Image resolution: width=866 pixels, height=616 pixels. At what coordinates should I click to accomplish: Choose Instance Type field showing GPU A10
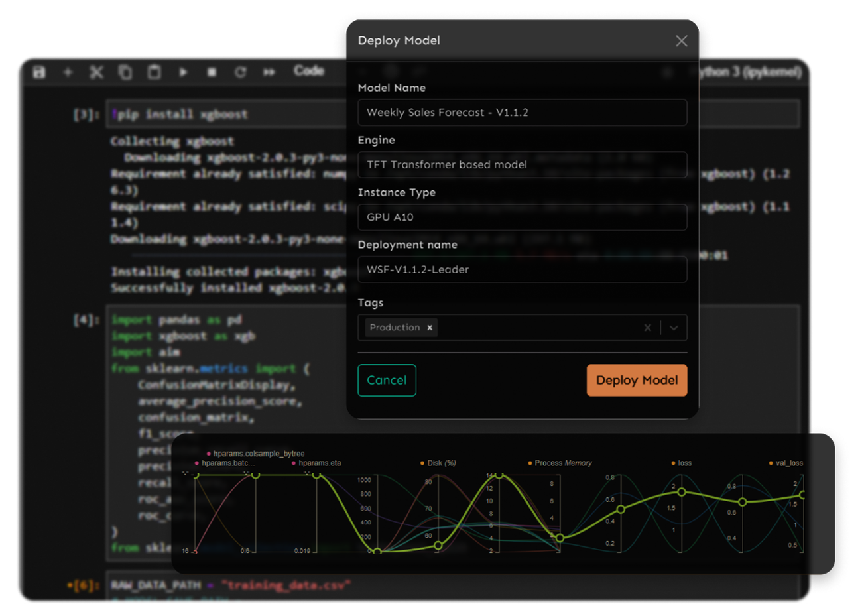[522, 217]
